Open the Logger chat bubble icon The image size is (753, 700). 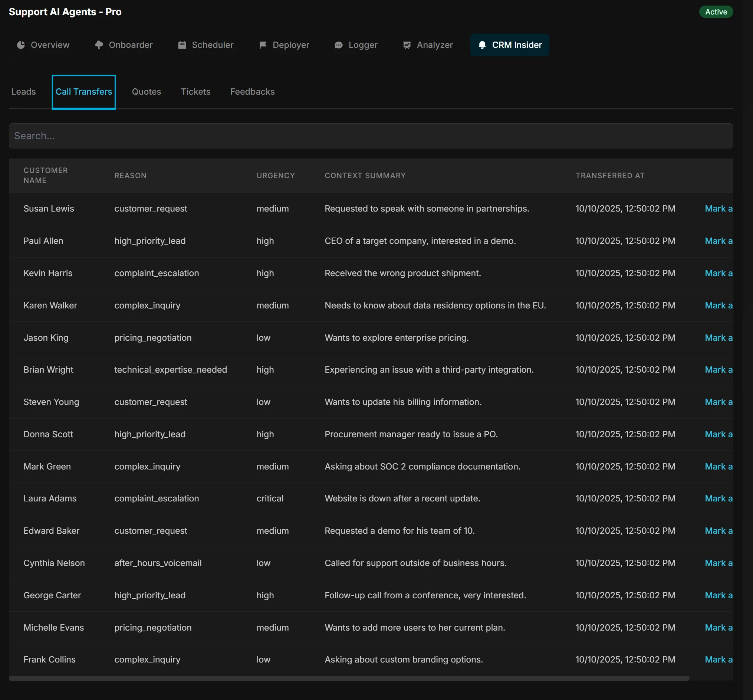pyautogui.click(x=339, y=45)
